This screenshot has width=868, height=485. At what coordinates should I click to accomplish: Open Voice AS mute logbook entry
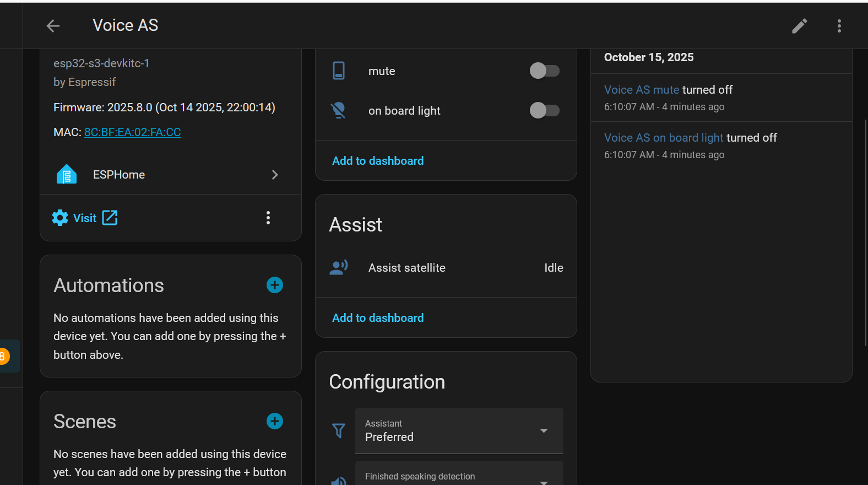tap(641, 90)
